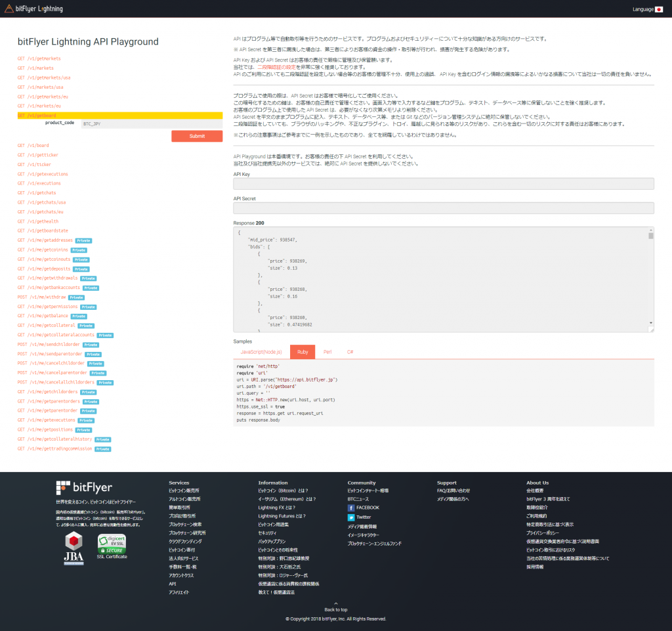Expand the GET /v1/ticker endpoint
Image resolution: width=672 pixels, height=631 pixels.
point(34,164)
